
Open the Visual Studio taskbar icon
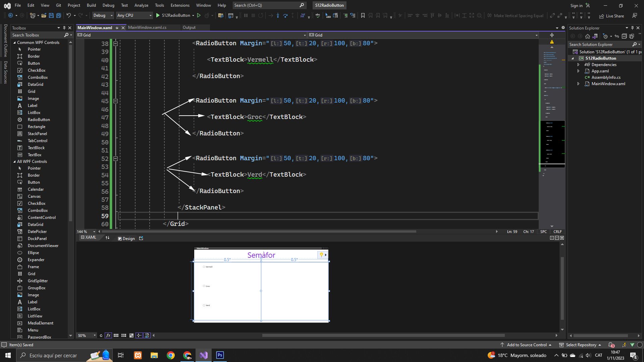point(204,355)
